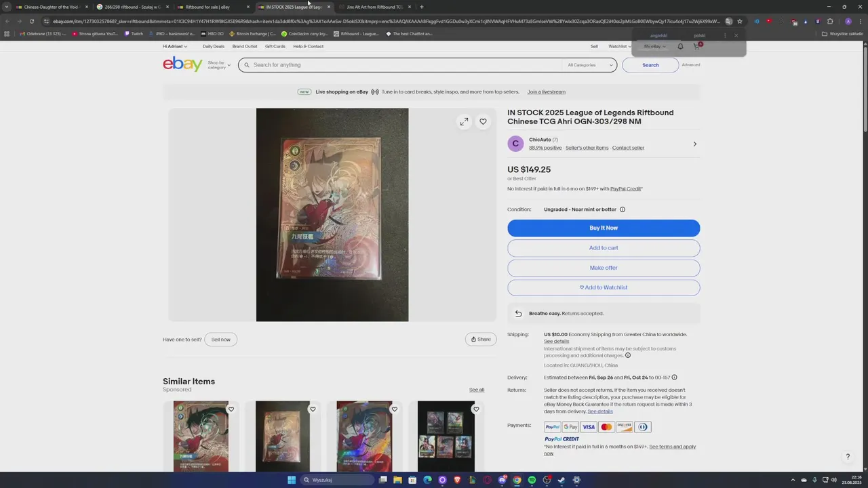The height and width of the screenshot is (488, 868).
Task: Click the Search button
Action: tap(650, 65)
